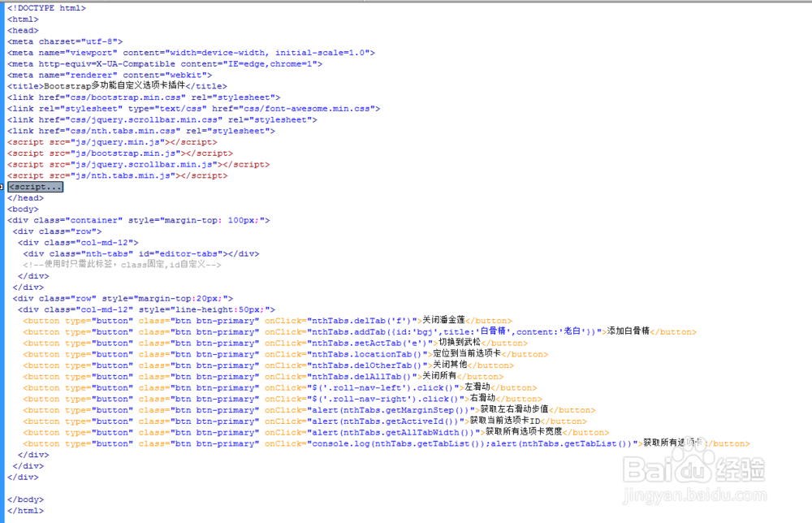Click the font-awesome.min.css link line

click(x=194, y=109)
